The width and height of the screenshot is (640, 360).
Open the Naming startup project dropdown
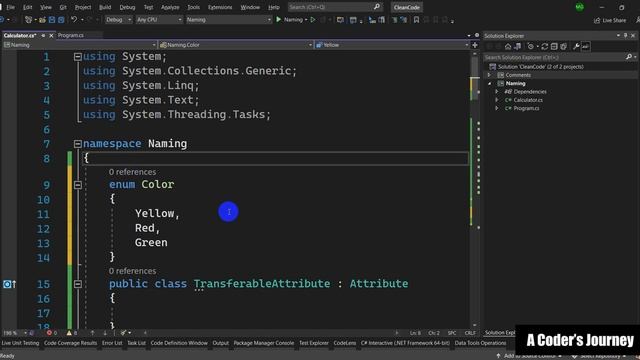pyautogui.click(x=229, y=20)
